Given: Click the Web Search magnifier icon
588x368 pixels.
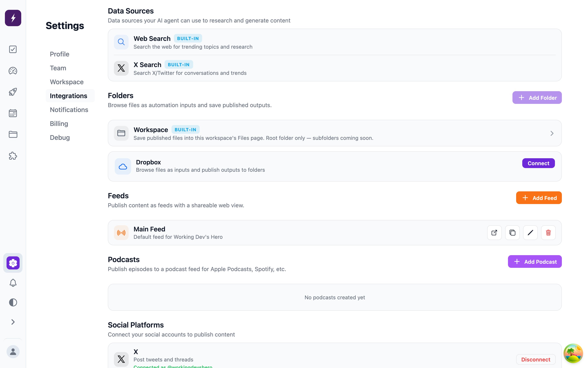Looking at the screenshot, I should tap(121, 42).
